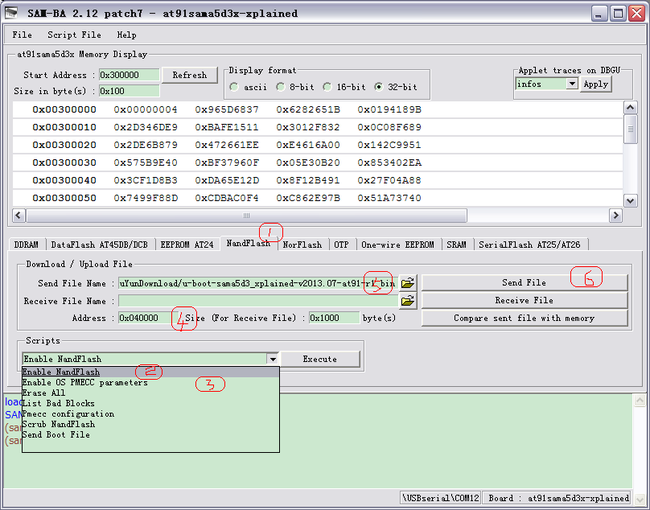Click the value 0x853402EA
The image size is (650, 510).
(x=390, y=163)
